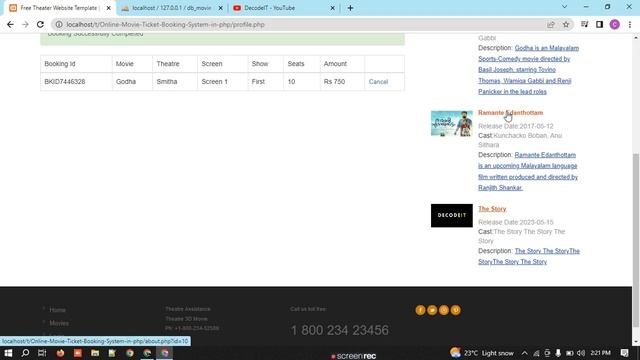
Task: Click the weather 23°C Light snow widget
Action: pyautogui.click(x=482, y=353)
